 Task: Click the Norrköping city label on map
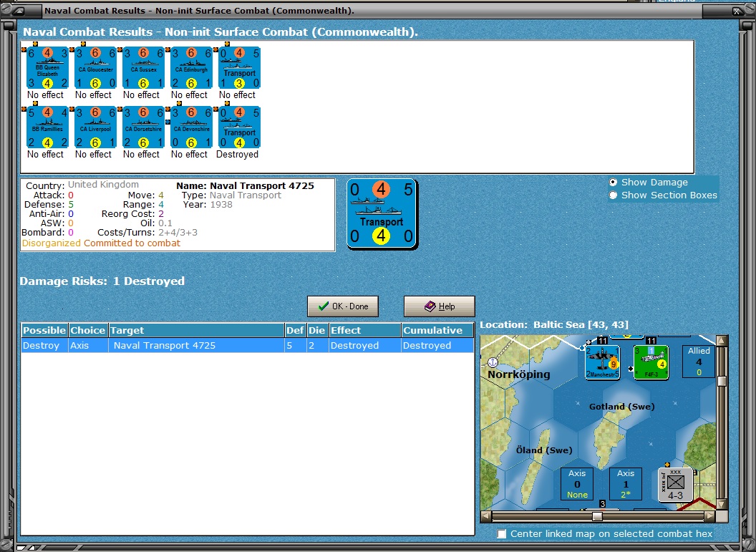click(519, 374)
